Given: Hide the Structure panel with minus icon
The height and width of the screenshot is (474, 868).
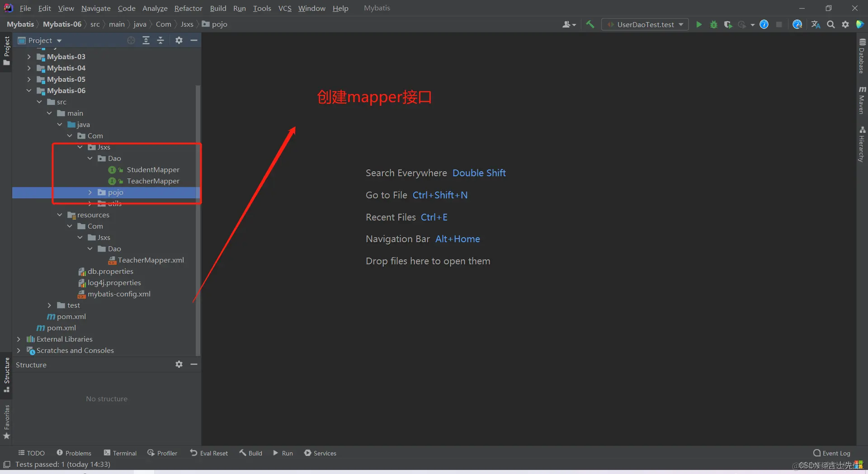Looking at the screenshot, I should click(194, 364).
